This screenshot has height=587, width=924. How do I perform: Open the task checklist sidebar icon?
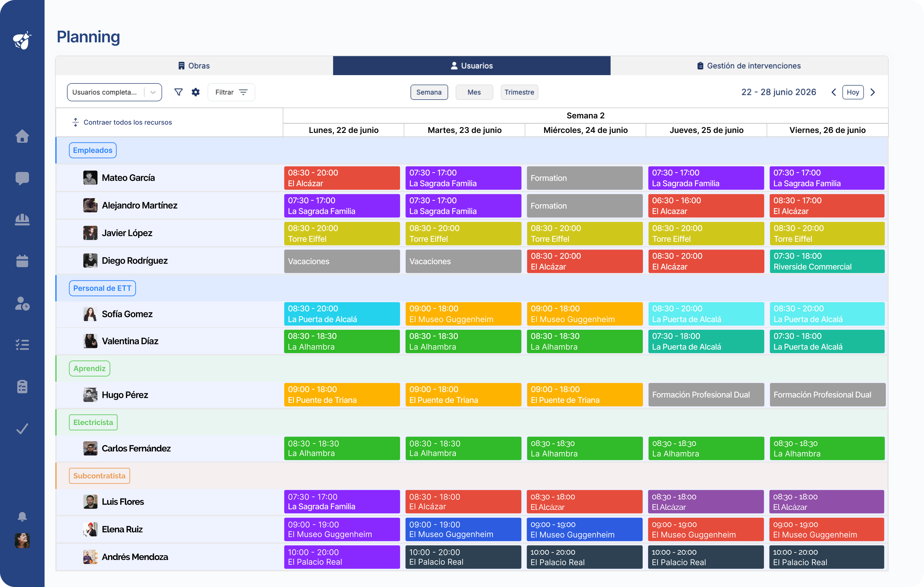pyautogui.click(x=22, y=345)
